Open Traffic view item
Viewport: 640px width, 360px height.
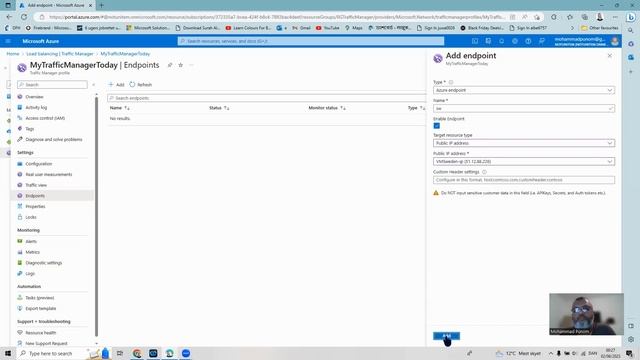click(36, 185)
